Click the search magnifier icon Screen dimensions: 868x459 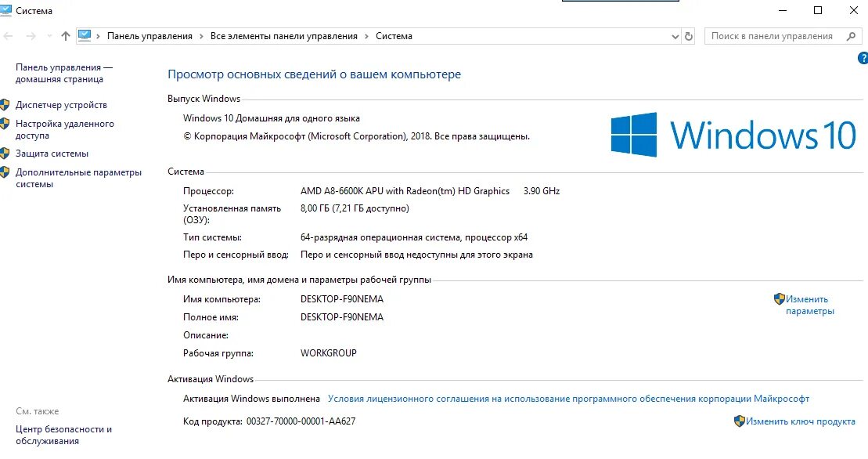coord(851,36)
